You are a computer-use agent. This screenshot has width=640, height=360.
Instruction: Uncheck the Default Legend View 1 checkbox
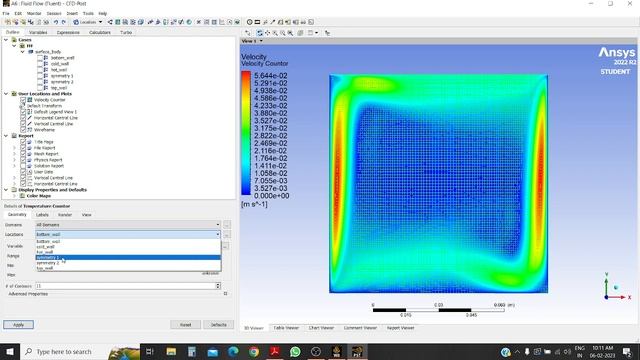23,112
